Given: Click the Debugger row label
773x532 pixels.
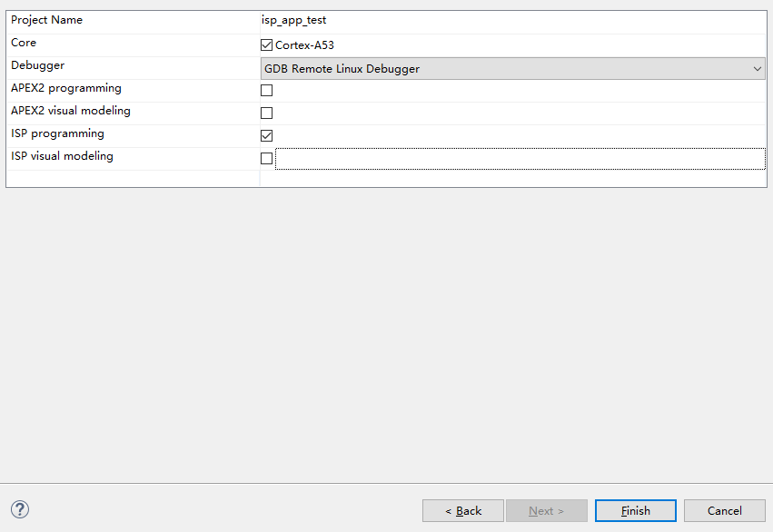Looking at the screenshot, I should (x=37, y=65).
